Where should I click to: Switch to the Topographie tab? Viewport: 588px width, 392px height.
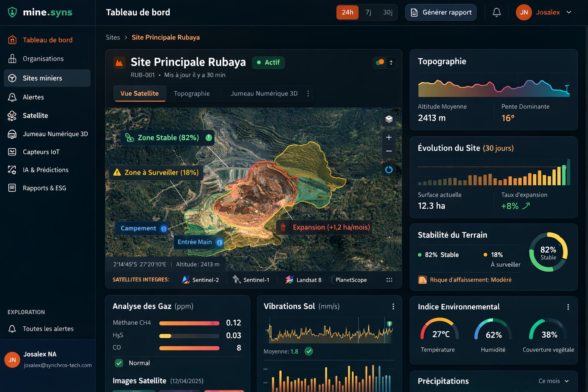(192, 93)
